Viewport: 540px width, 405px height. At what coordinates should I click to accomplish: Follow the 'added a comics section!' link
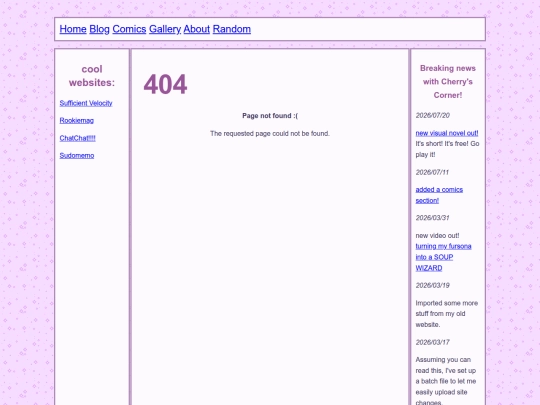[439, 195]
